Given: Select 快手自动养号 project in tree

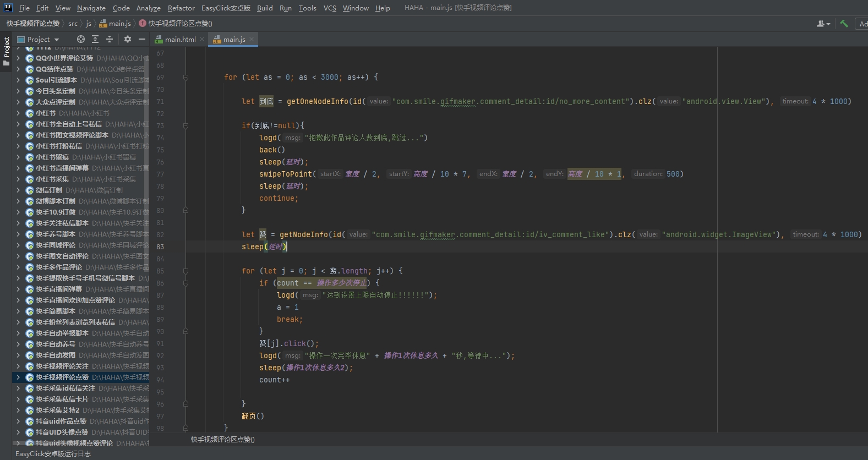Looking at the screenshot, I should 56,344.
